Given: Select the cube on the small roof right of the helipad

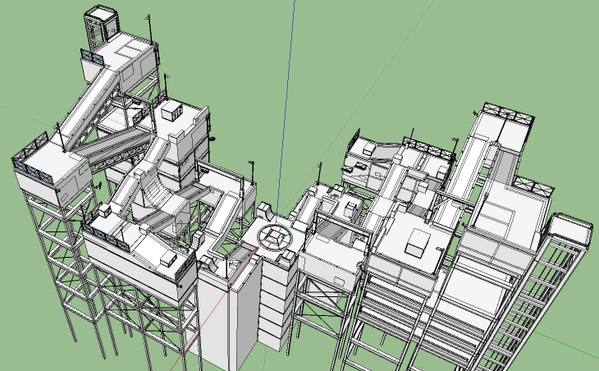Looking at the screenshot, I should point(350,209).
